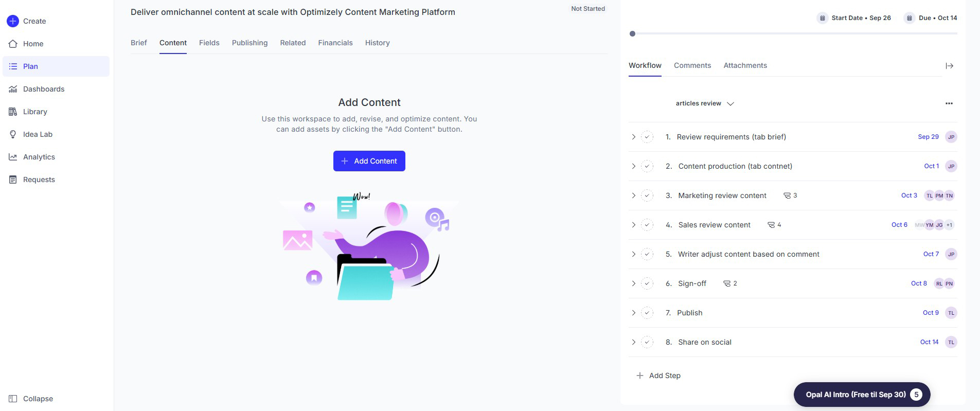Mark Review requirements step complete

647,137
